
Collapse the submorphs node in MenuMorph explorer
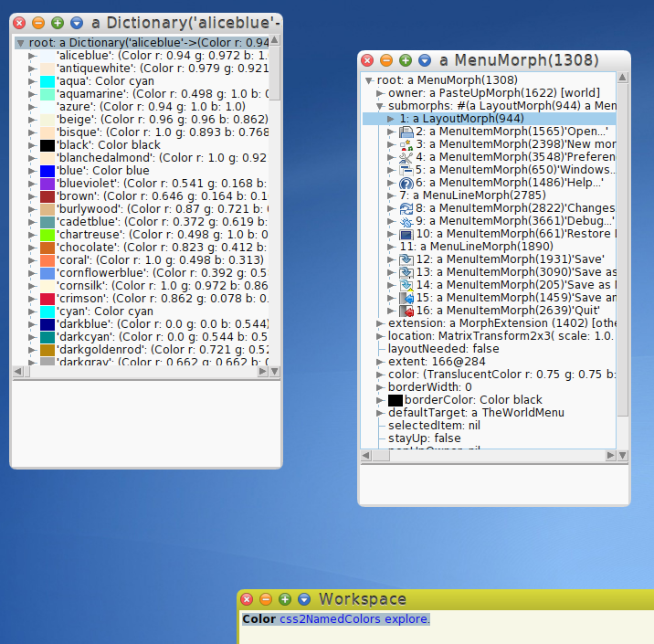click(381, 106)
